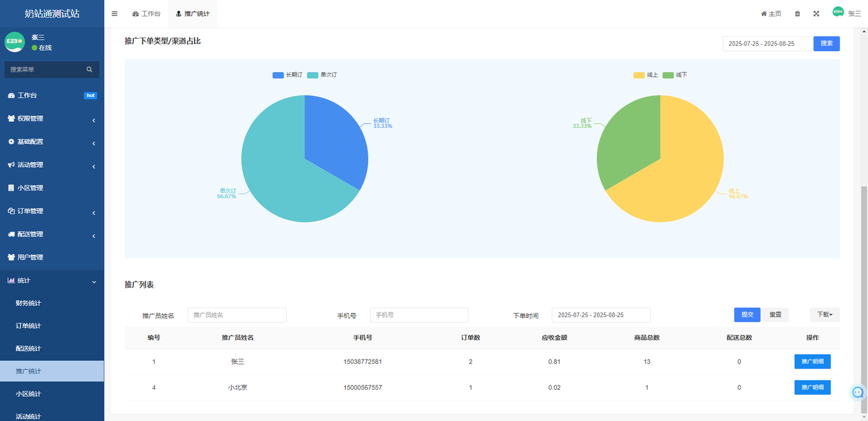Expand the 基础配置 menu

coord(52,142)
